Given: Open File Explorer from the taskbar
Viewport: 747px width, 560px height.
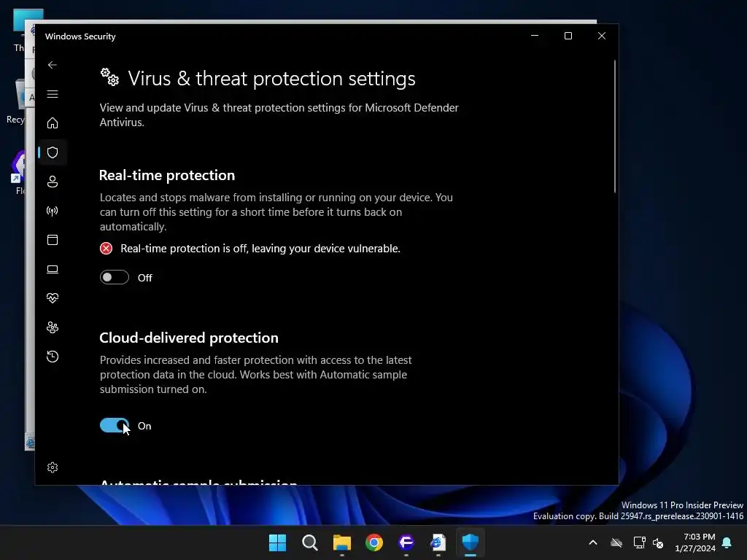Looking at the screenshot, I should coord(342,542).
